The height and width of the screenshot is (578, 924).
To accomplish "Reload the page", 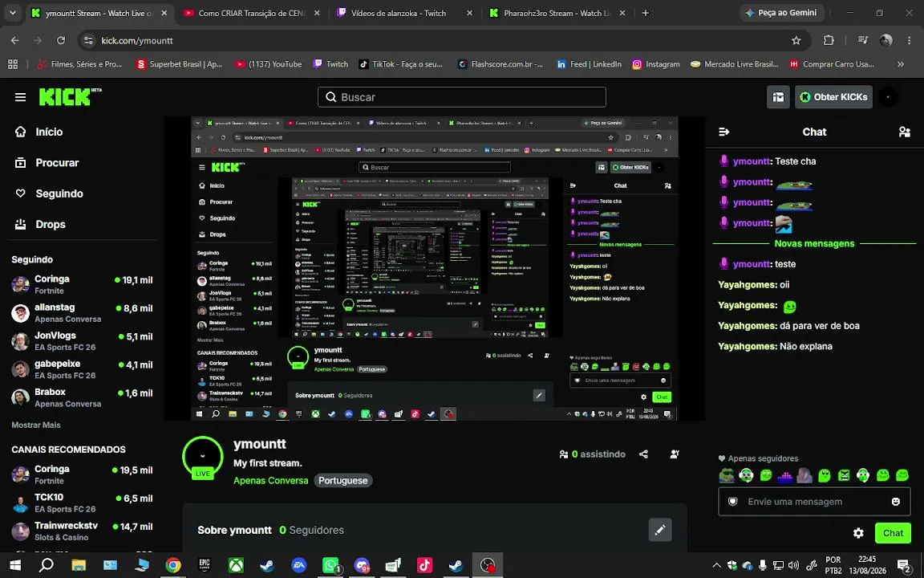I will 61,41.
